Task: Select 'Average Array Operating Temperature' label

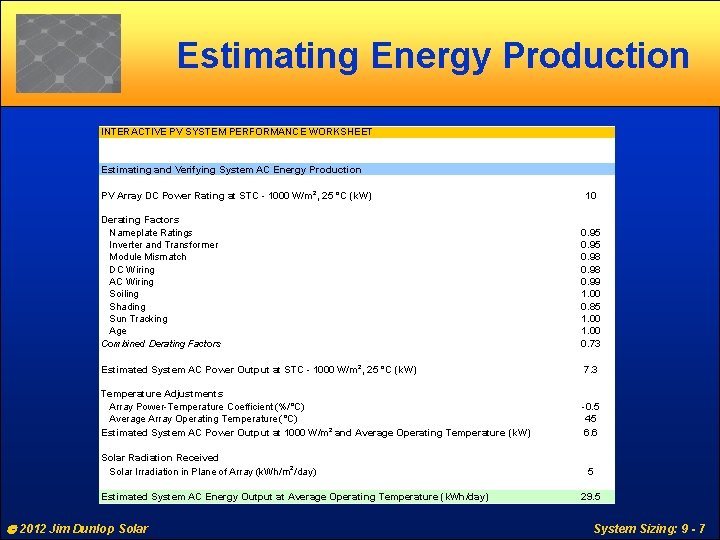Action: [x=203, y=419]
